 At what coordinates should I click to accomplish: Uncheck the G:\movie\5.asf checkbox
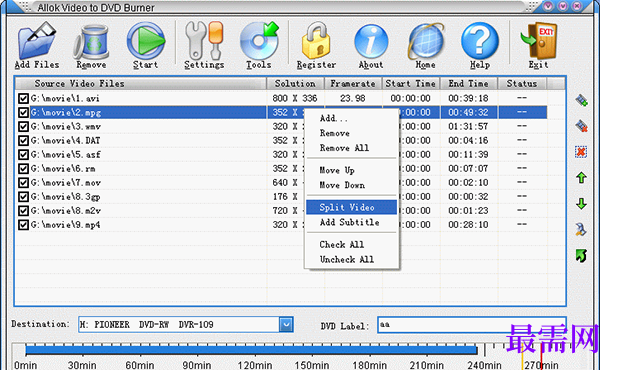click(23, 154)
